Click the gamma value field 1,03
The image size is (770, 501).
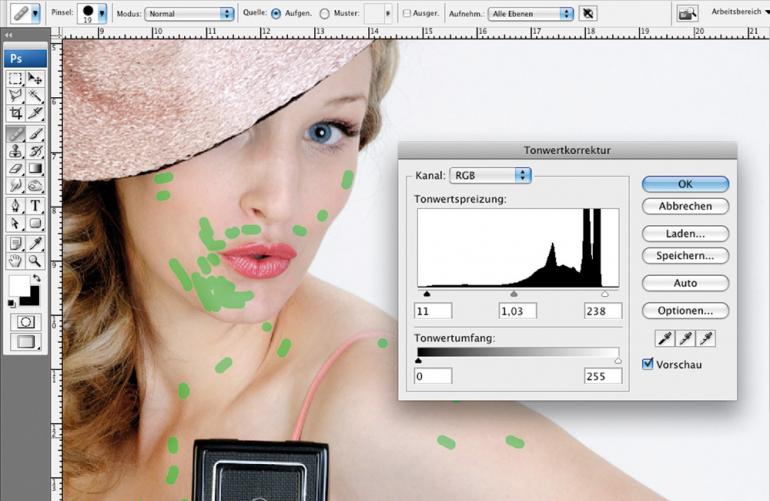[518, 311]
